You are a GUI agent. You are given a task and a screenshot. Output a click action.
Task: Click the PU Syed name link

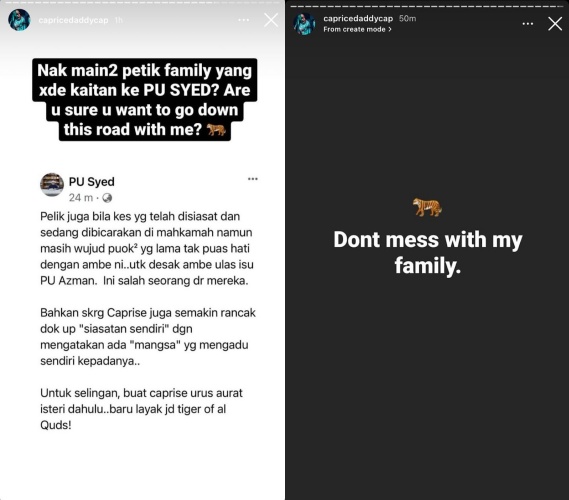click(x=91, y=181)
